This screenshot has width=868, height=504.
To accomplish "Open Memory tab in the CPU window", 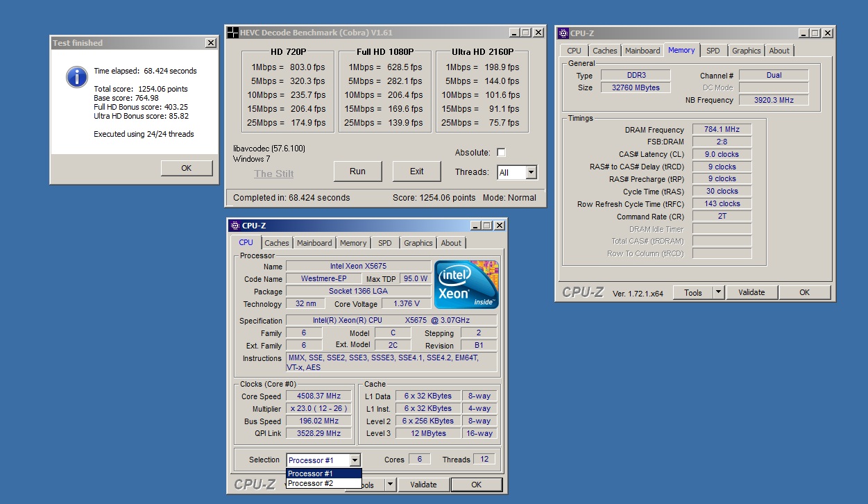I will (x=353, y=243).
